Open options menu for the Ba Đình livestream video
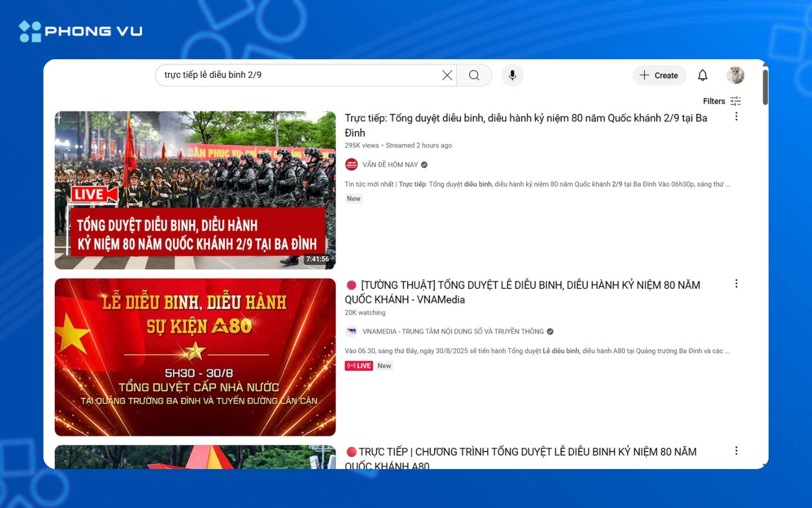Viewport: 812px width, 508px height. 736,116
